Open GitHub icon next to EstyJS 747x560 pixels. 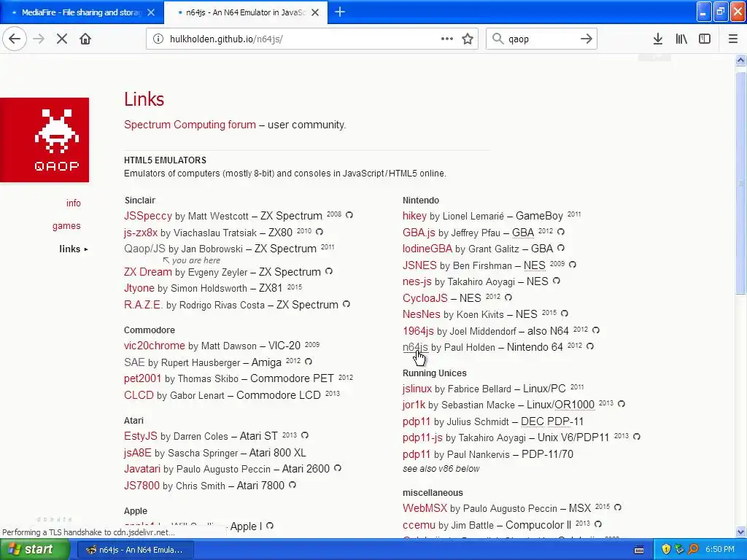click(x=305, y=435)
